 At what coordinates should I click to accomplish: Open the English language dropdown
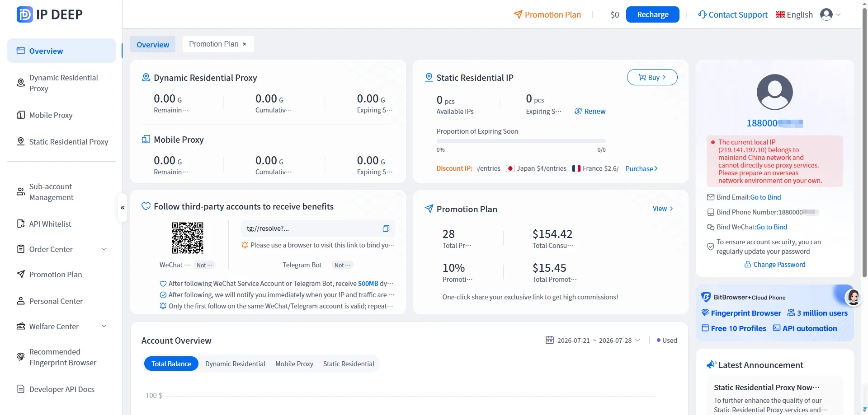pos(794,14)
